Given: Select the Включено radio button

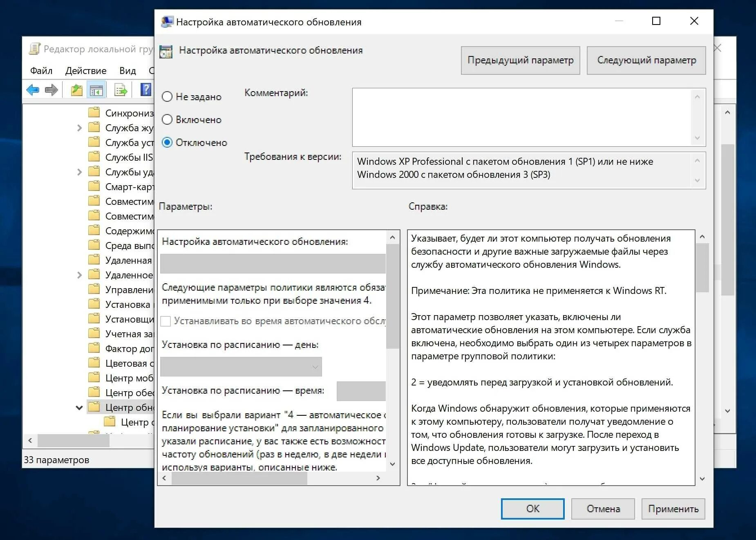Looking at the screenshot, I should coord(167,119).
